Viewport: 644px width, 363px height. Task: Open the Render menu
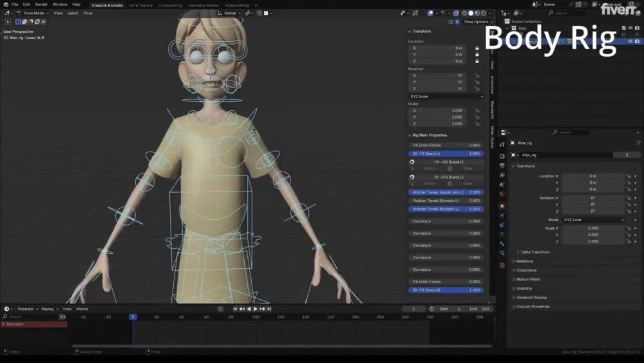coord(41,5)
